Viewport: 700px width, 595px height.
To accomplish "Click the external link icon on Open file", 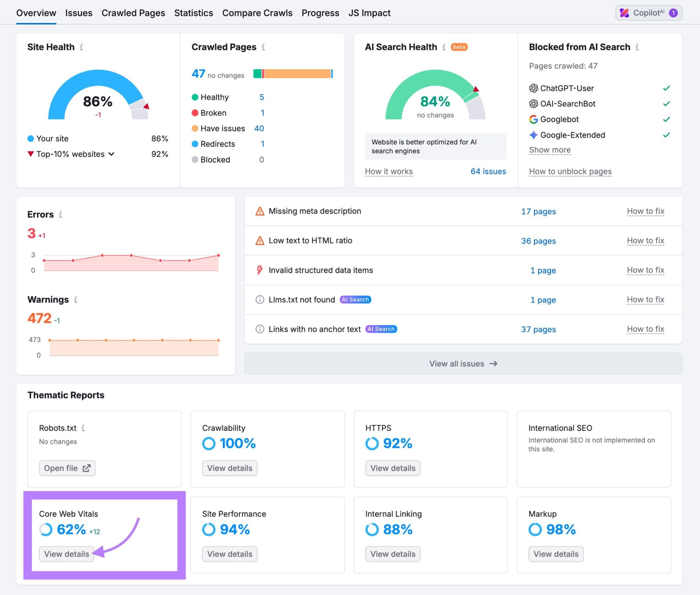I will (x=87, y=468).
